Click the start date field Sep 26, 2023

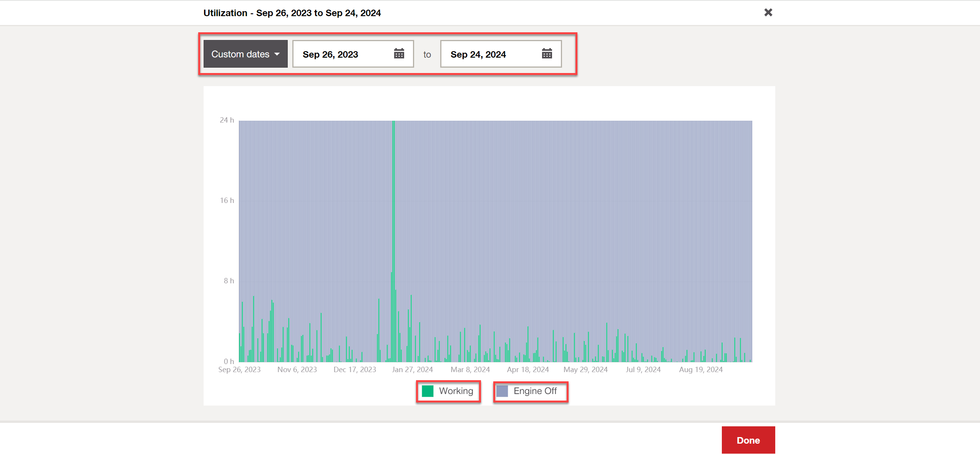point(353,54)
